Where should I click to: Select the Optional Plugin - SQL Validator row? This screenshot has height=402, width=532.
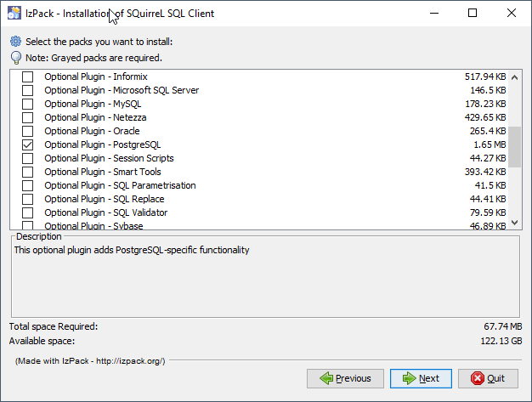point(259,212)
